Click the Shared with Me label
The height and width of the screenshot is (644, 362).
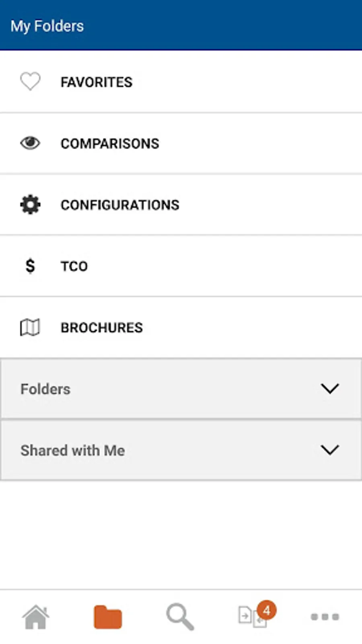(73, 450)
